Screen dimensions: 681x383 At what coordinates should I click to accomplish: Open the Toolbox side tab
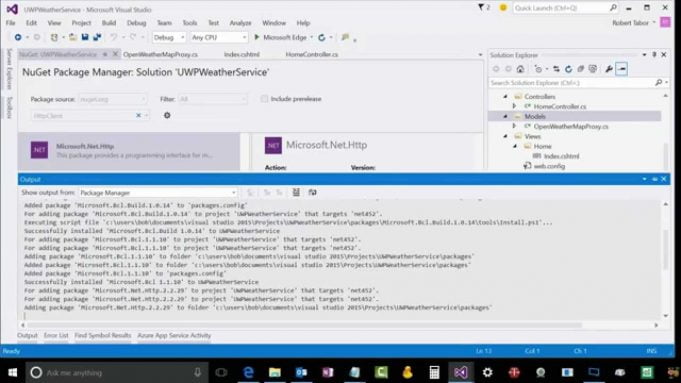click(x=9, y=107)
